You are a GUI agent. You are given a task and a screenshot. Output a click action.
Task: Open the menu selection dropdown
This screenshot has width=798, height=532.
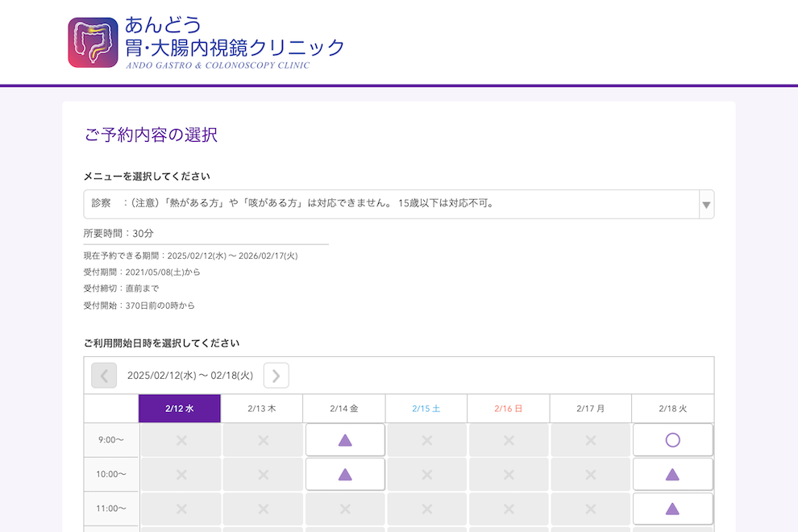pyautogui.click(x=391, y=204)
